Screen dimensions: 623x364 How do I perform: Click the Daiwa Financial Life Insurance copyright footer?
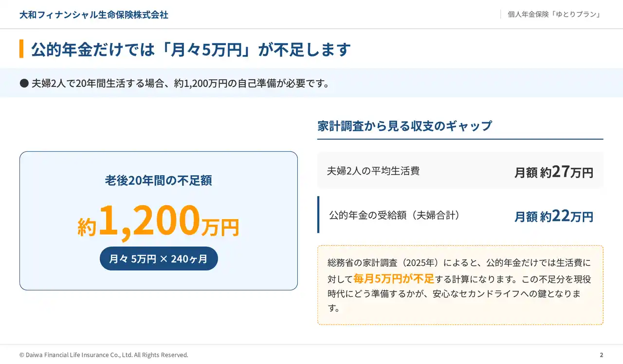click(104, 355)
